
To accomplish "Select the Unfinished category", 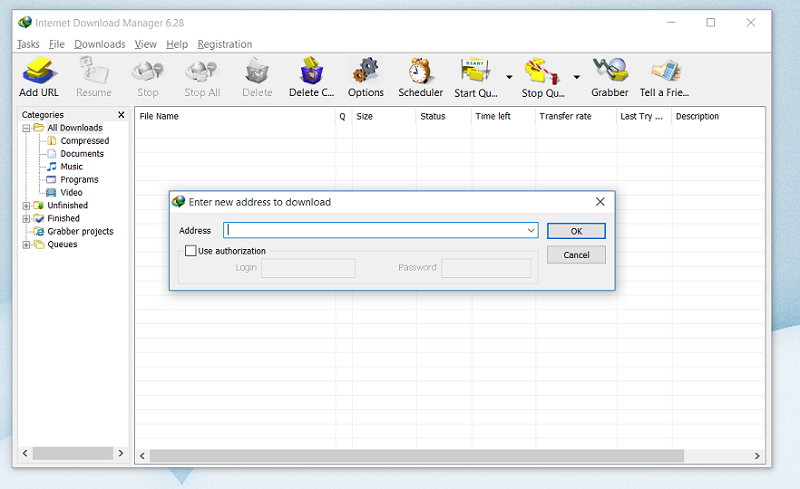I will pyautogui.click(x=67, y=205).
